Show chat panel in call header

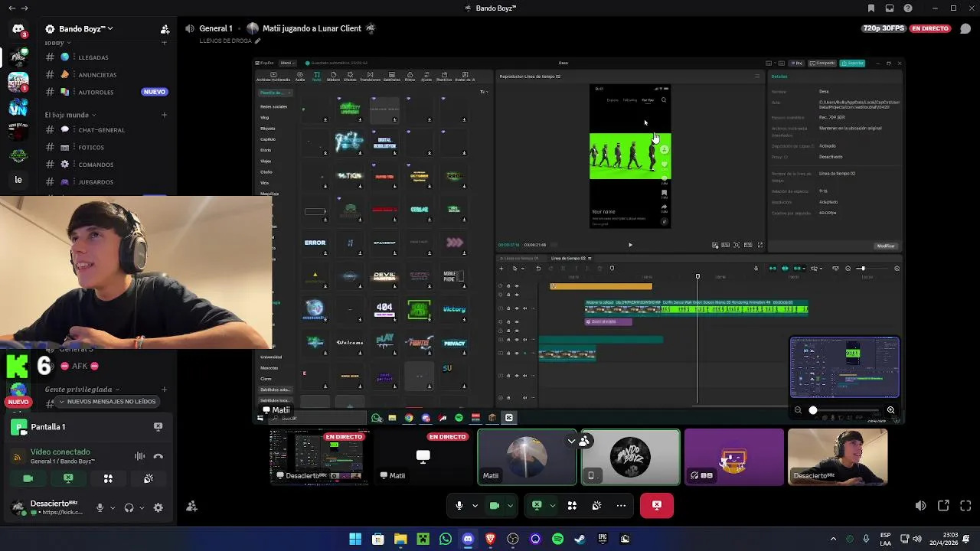point(965,29)
